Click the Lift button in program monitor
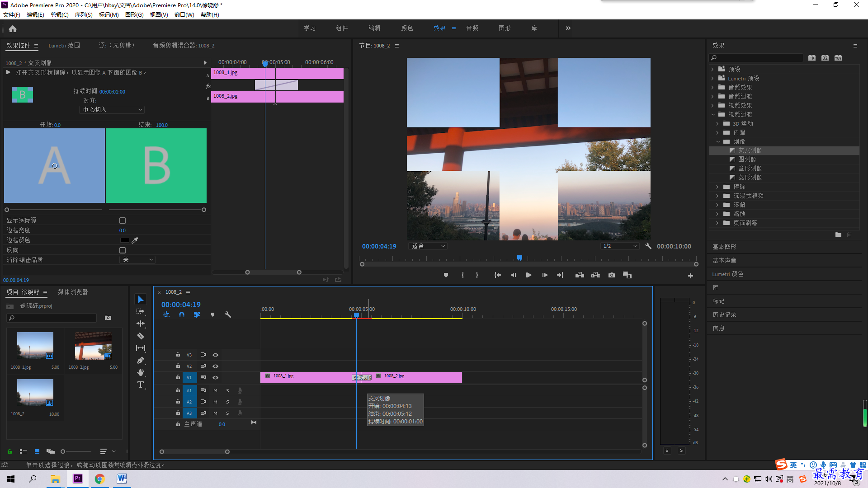This screenshot has height=488, width=868. 580,275
